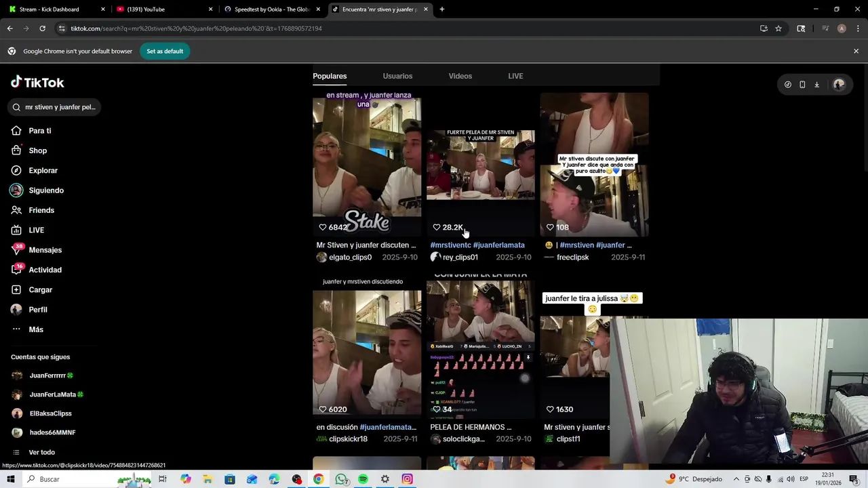Open the Shop bag icon
The width and height of the screenshot is (868, 488).
coord(16,150)
